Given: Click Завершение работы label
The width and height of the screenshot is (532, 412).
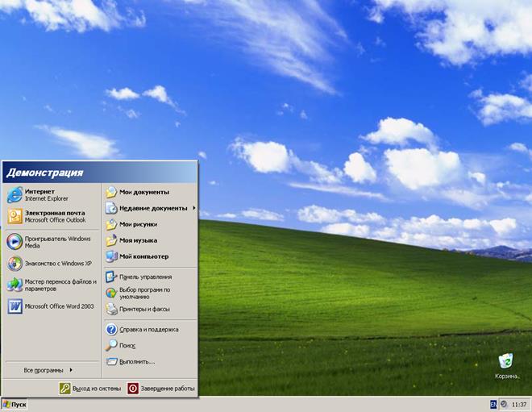Looking at the screenshot, I should pyautogui.click(x=168, y=389).
